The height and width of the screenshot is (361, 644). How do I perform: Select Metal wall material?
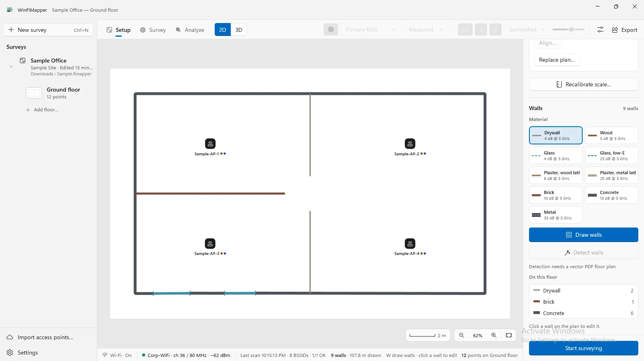(556, 215)
